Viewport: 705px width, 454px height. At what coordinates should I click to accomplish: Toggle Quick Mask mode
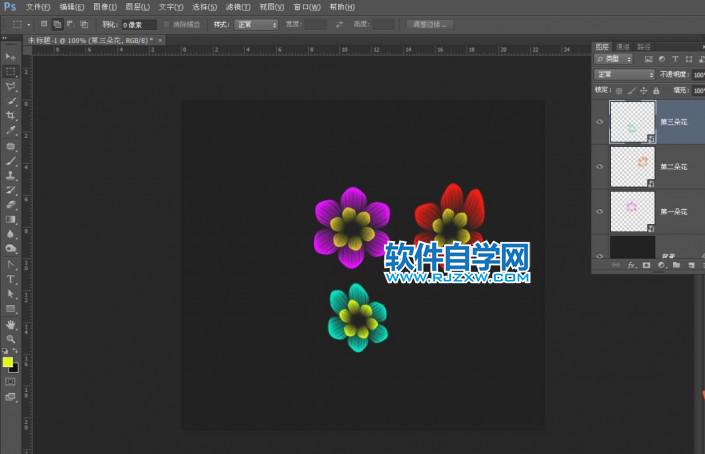[10, 382]
